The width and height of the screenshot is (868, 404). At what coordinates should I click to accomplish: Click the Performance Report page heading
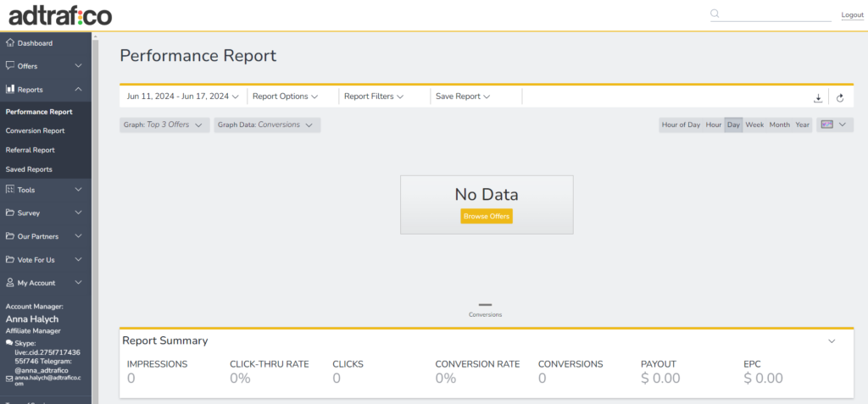pyautogui.click(x=198, y=56)
